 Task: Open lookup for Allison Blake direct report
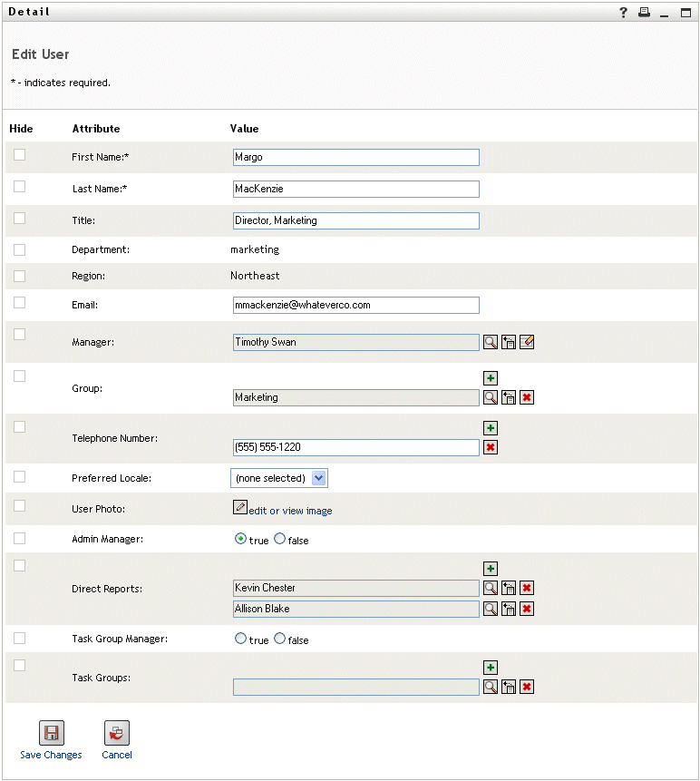pyautogui.click(x=490, y=609)
